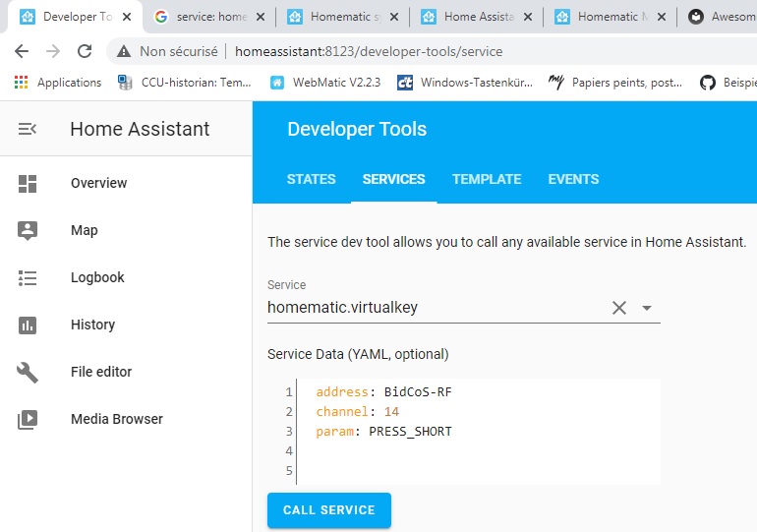Close the Developer Tools browser tab

pos(127,17)
